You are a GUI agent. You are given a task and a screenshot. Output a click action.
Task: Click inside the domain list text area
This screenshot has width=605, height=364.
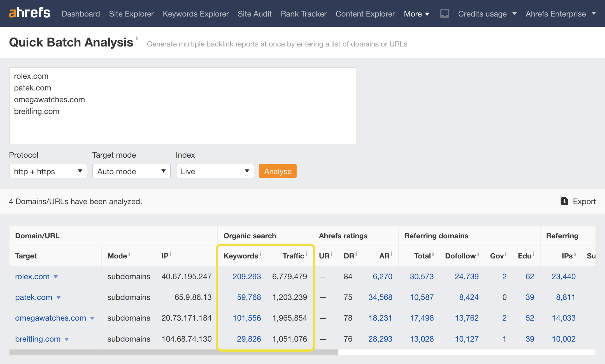click(182, 105)
